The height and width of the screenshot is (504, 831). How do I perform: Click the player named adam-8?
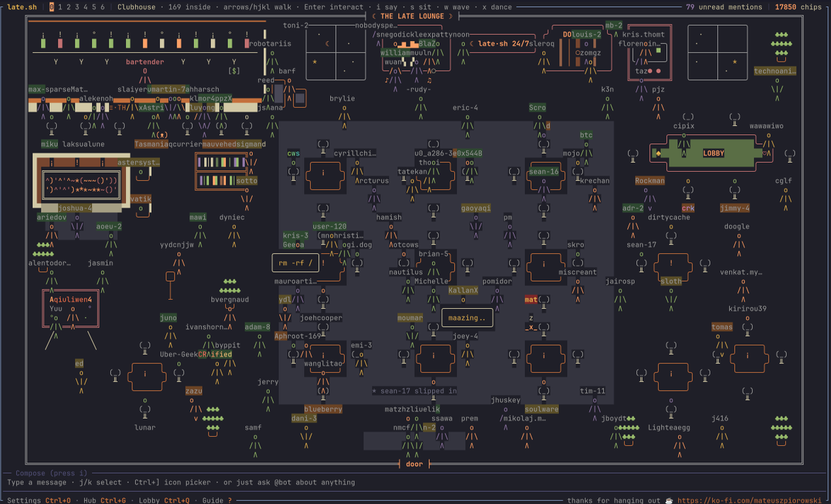[x=257, y=327]
